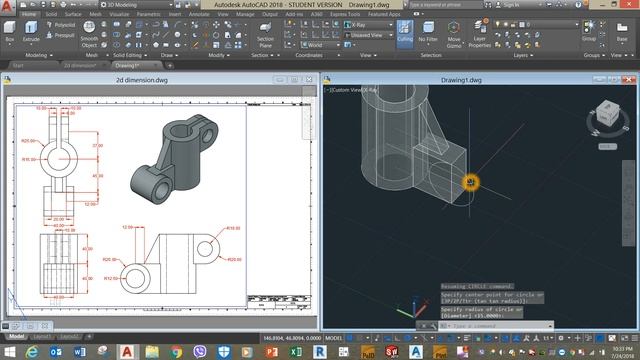Open the Visualize ribbon tab
Image resolution: width=640 pixels, height=360 pixels.
[x=119, y=14]
